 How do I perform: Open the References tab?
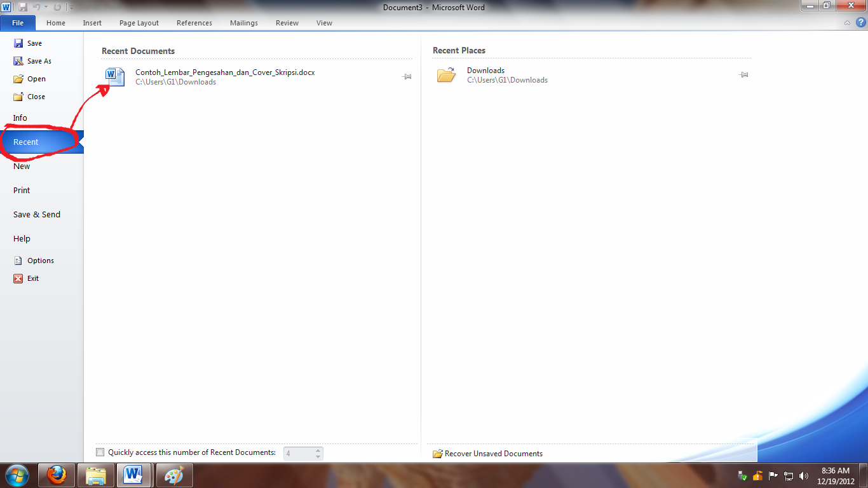[x=194, y=23]
